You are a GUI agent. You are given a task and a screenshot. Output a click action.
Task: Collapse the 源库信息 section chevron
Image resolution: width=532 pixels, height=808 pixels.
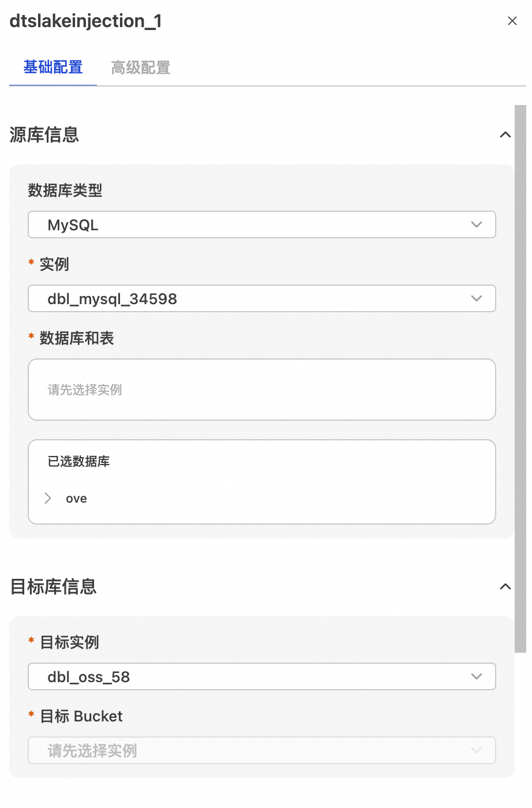(x=505, y=135)
